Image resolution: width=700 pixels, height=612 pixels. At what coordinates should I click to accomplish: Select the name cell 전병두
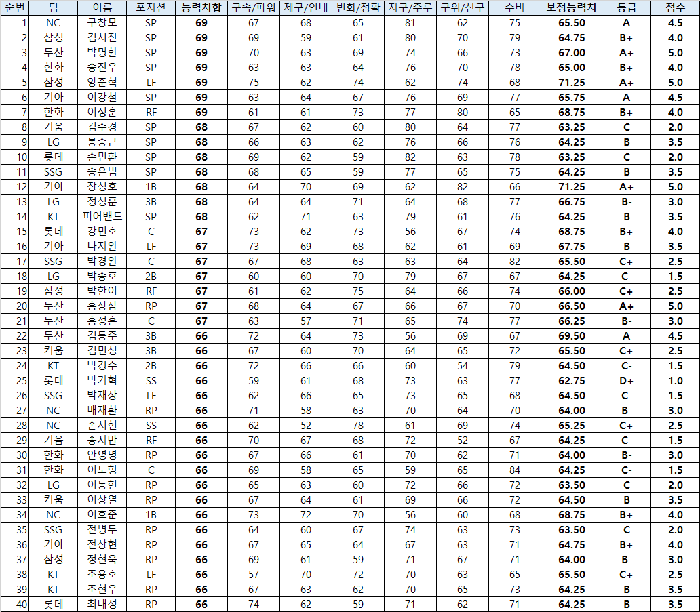(x=102, y=530)
